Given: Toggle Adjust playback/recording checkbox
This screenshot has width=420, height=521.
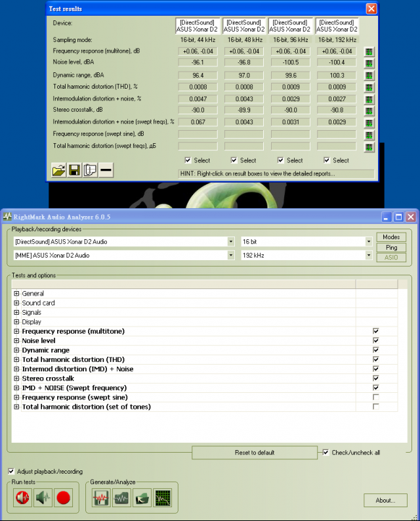Looking at the screenshot, I should click(x=11, y=471).
